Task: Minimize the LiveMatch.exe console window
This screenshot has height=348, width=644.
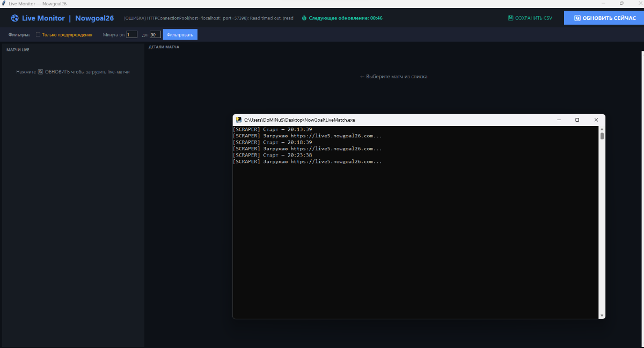Action: point(559,120)
